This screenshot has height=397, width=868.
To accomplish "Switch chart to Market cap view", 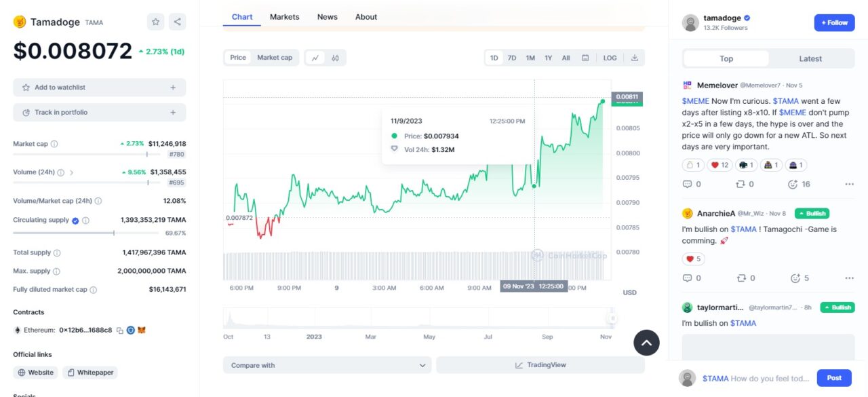I will [x=275, y=58].
